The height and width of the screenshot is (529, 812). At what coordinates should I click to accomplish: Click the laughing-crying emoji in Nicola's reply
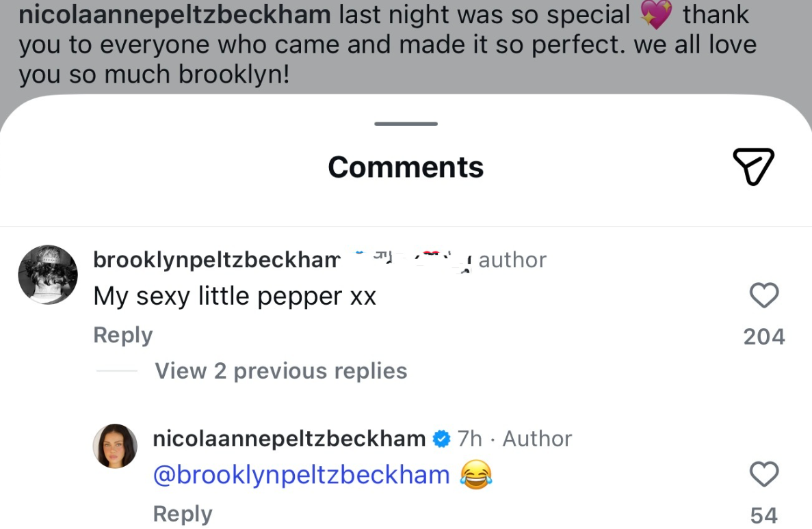[x=477, y=474]
